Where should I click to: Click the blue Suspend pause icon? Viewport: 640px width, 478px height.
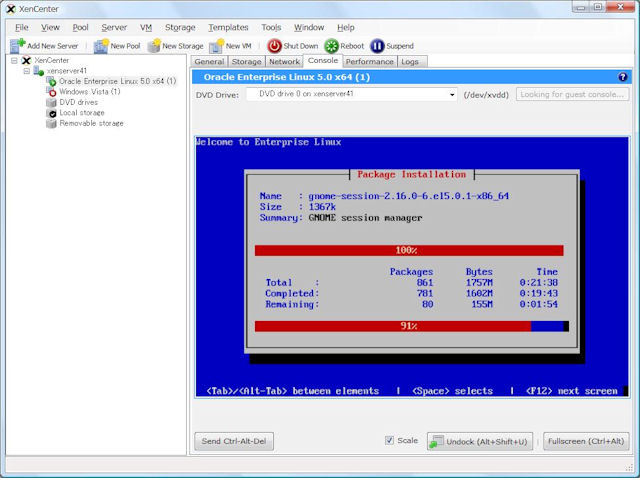tap(377, 46)
